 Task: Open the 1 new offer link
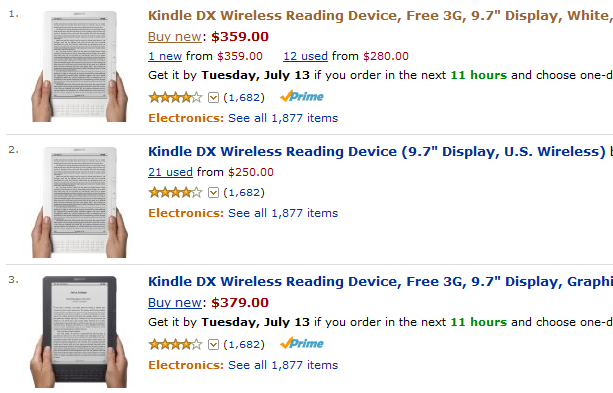(x=165, y=56)
